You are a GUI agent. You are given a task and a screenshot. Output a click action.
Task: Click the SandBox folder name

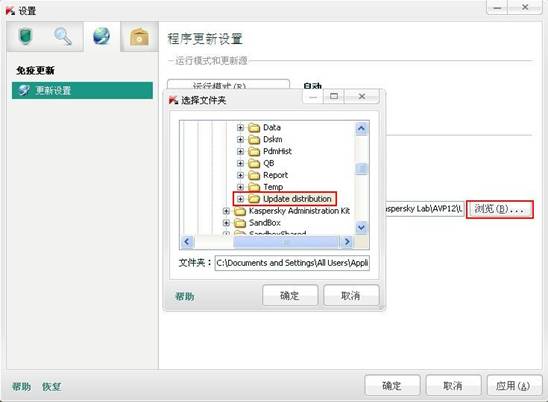(x=265, y=223)
